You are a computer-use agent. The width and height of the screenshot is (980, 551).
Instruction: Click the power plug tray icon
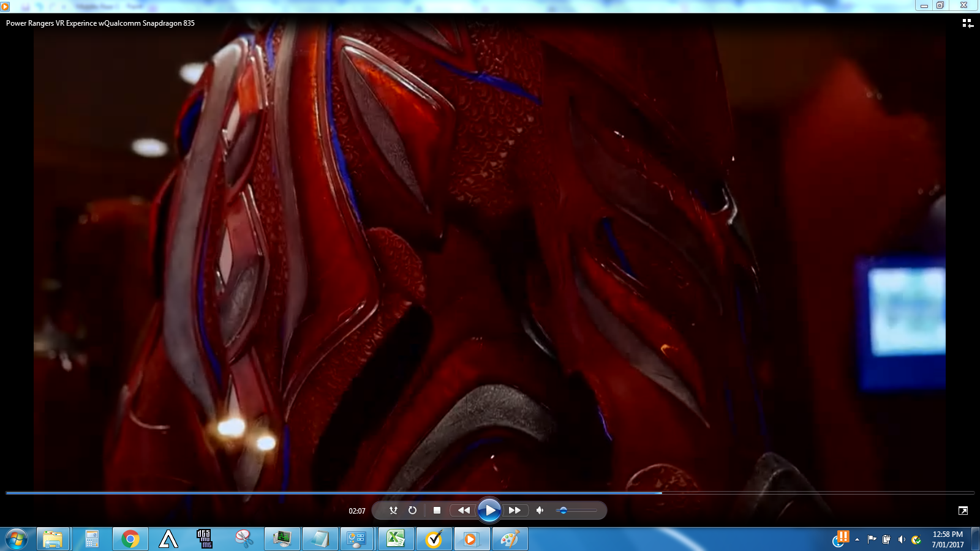pyautogui.click(x=886, y=539)
